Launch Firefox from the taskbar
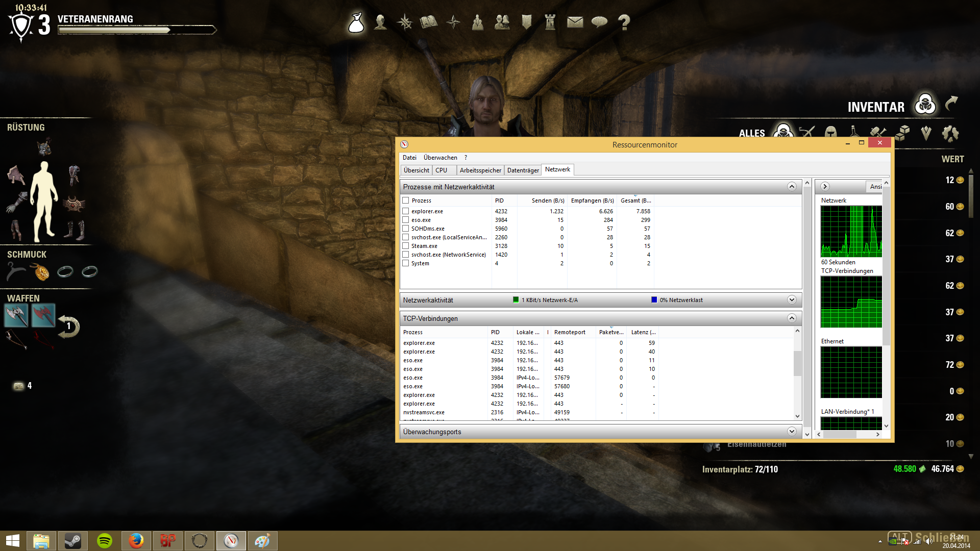This screenshot has width=980, height=551. [136, 540]
